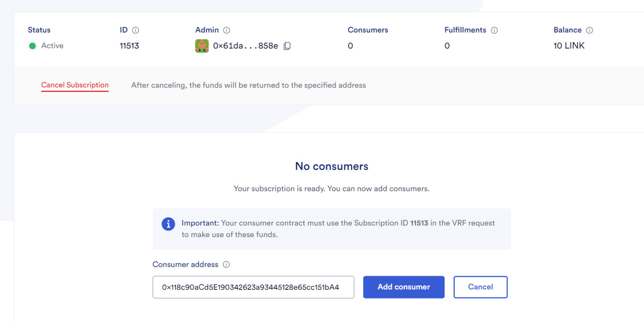Click the blue Important notice icon
The width and height of the screenshot is (644, 323).
pos(168,224)
